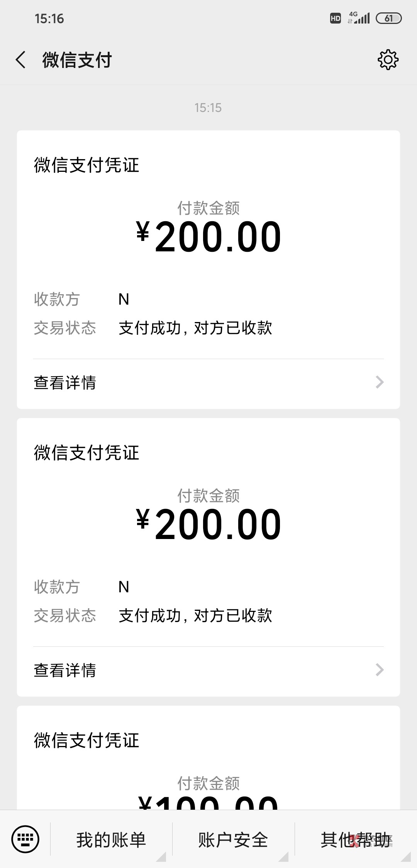The width and height of the screenshot is (417, 868).
Task: Tap the second card's detail chevron arrow
Action: pos(380,670)
